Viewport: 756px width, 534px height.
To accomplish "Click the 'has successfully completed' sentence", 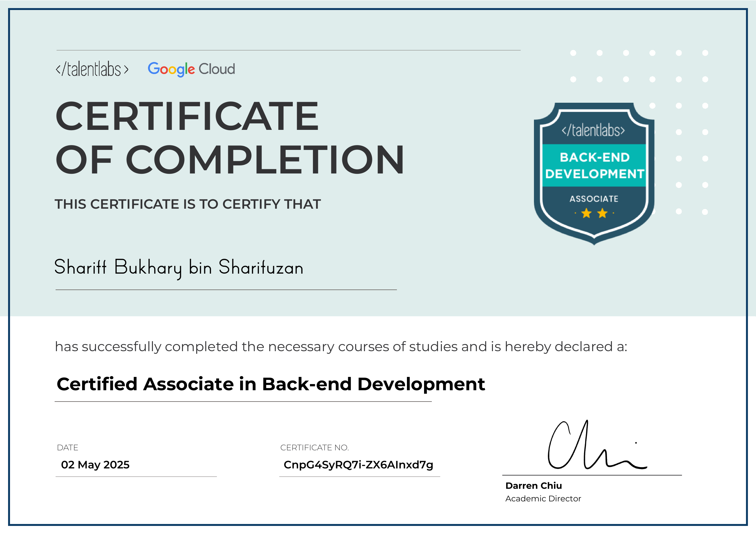I will (x=341, y=347).
